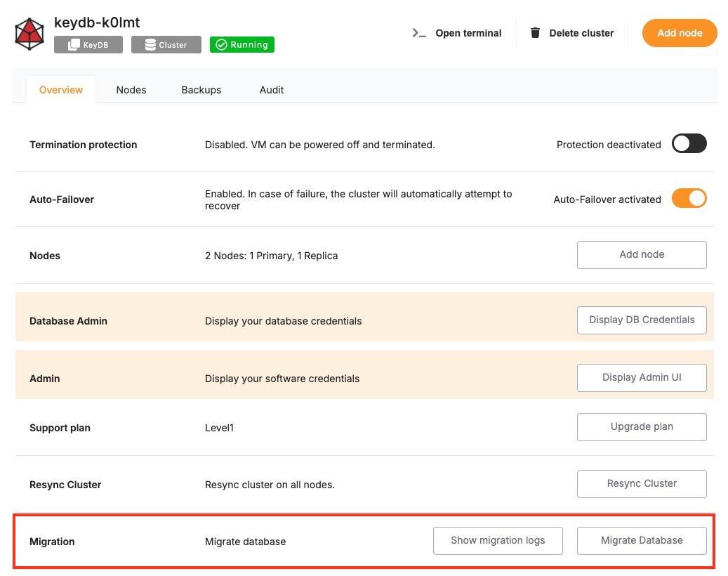Display DB Credentials
Viewport: 728px width, 576px height.
coord(641,320)
